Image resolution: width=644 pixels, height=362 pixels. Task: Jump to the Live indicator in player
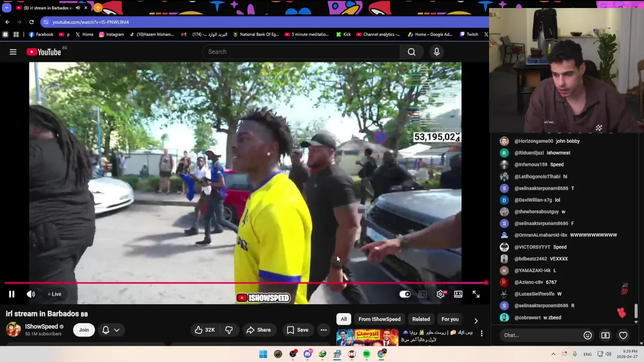[x=54, y=294]
